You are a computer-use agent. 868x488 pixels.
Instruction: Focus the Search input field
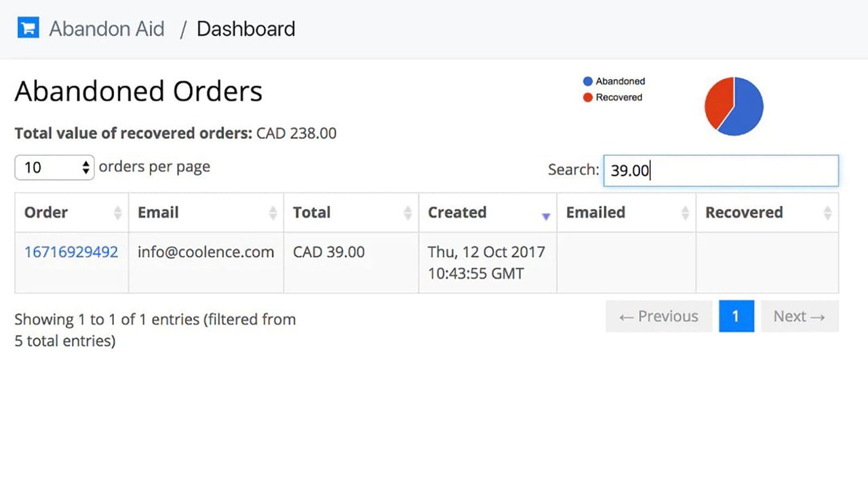click(x=721, y=171)
